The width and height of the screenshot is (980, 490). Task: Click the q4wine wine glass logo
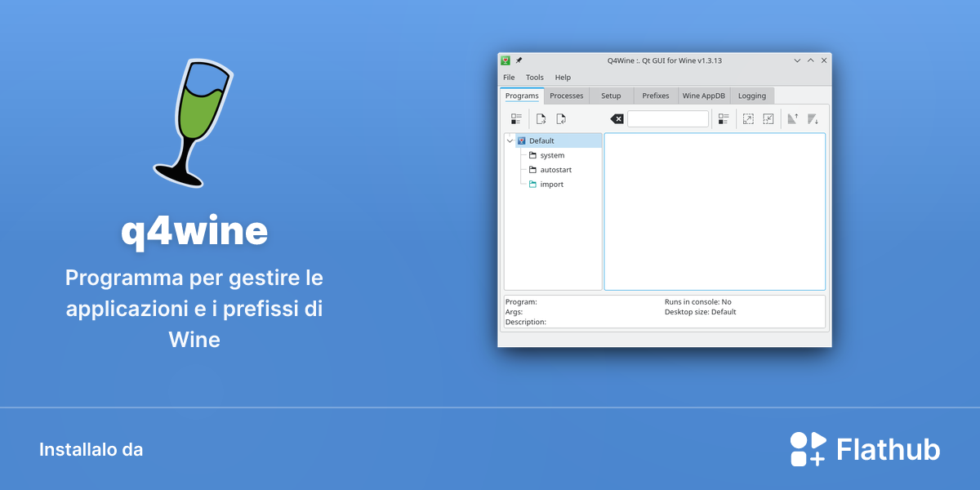coord(193,122)
